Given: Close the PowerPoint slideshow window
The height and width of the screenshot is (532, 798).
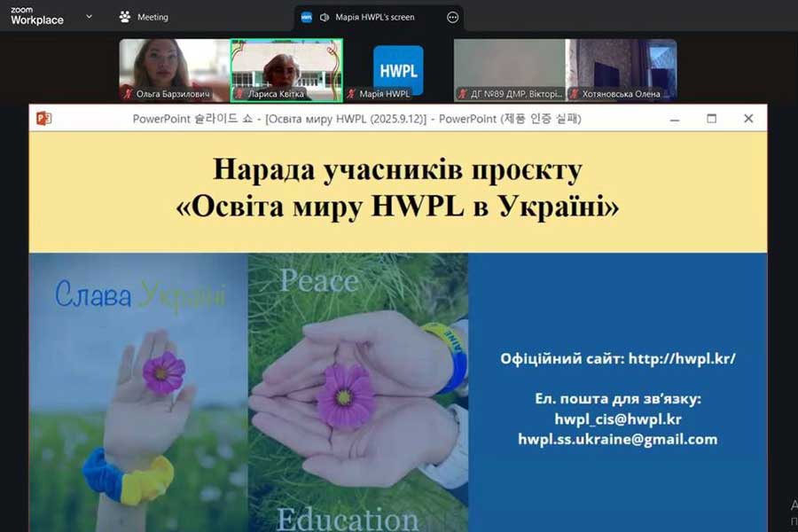Looking at the screenshot, I should (x=748, y=119).
